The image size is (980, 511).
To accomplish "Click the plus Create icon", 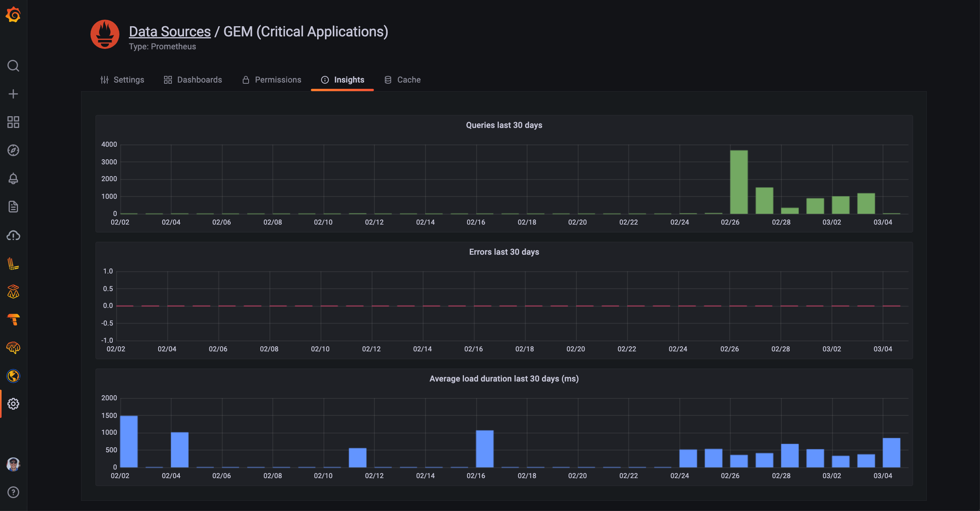I will pos(13,94).
